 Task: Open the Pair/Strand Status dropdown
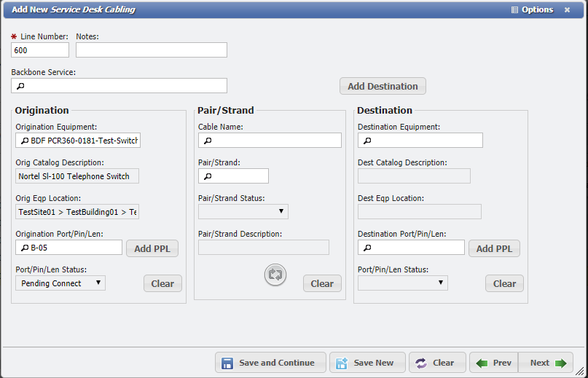[243, 212]
